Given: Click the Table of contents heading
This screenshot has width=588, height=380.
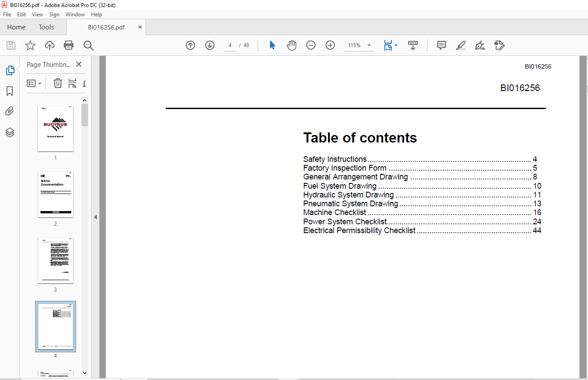Looking at the screenshot, I should coord(360,138).
